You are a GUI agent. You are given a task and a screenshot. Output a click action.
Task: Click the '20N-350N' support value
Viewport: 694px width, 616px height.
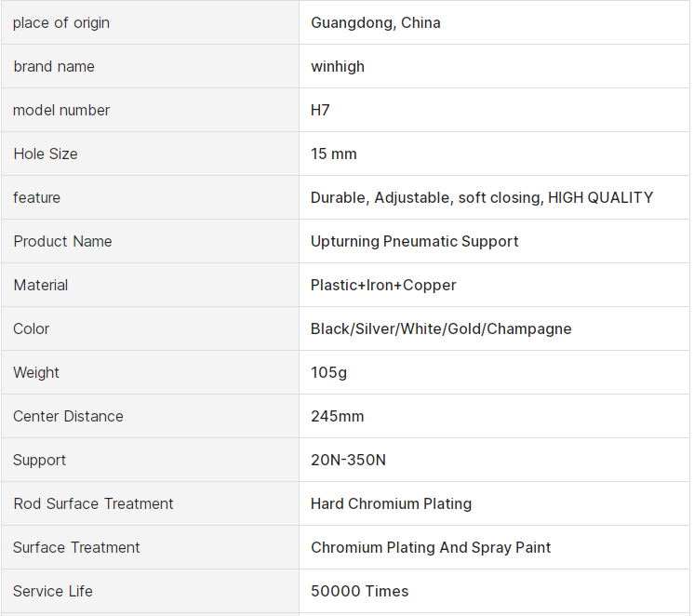point(348,460)
